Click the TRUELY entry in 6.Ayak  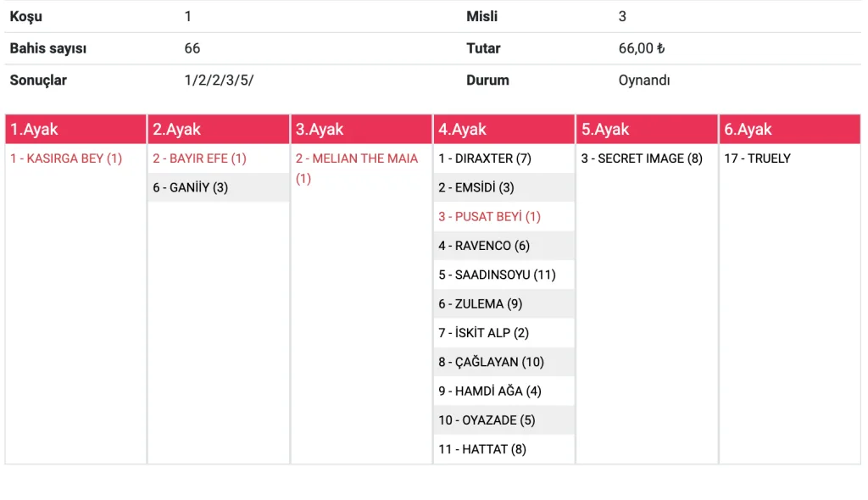757,158
